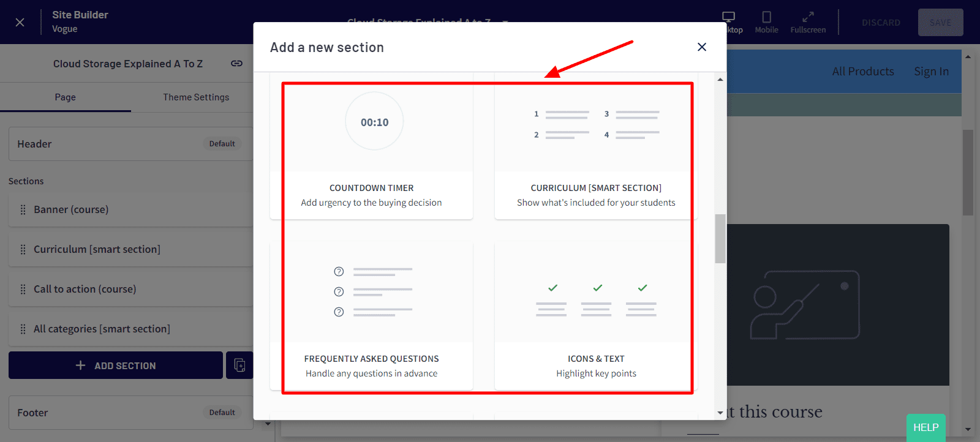Select the Page tab
The width and height of the screenshot is (980, 442).
click(x=65, y=97)
